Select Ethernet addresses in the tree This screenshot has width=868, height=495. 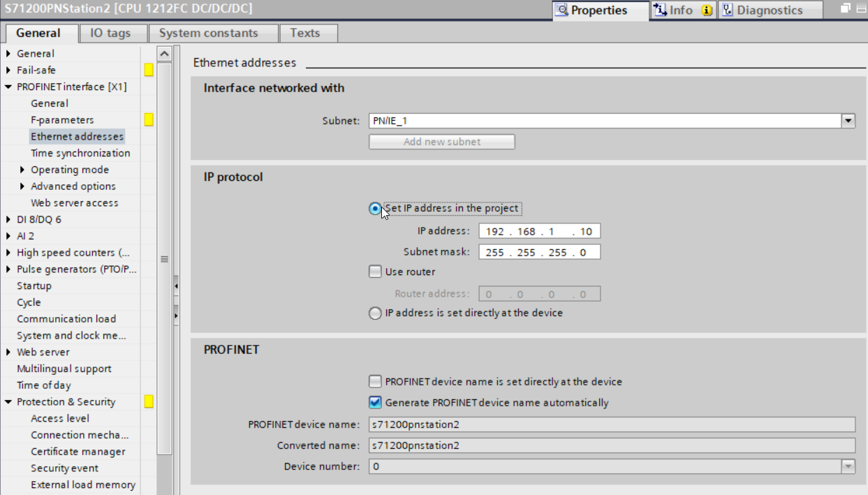pyautogui.click(x=77, y=136)
